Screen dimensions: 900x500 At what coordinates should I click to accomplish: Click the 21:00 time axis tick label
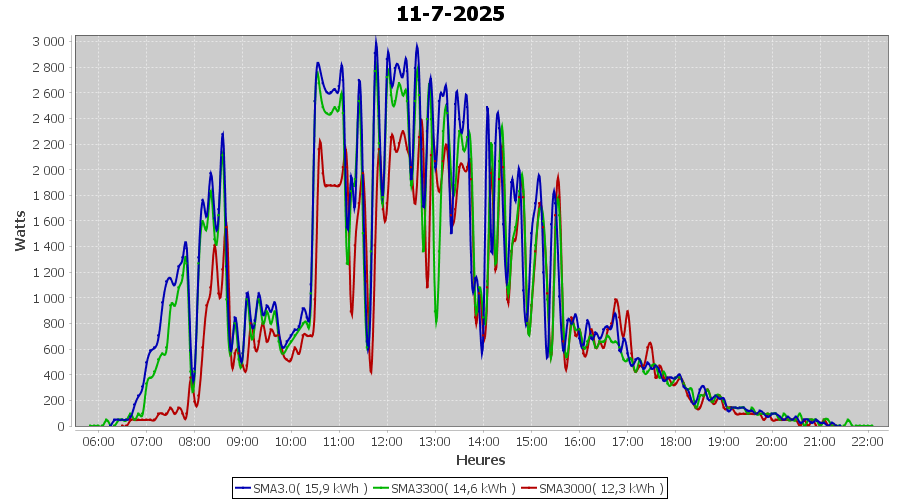(x=819, y=441)
